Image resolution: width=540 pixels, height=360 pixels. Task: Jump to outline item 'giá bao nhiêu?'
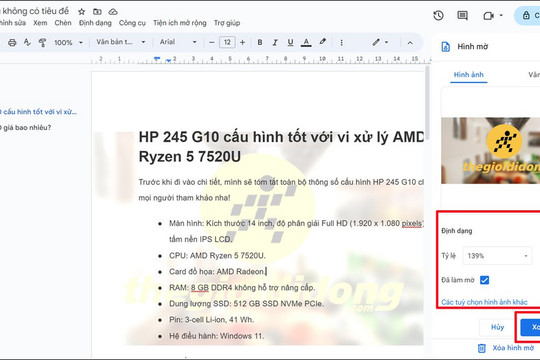(x=26, y=127)
